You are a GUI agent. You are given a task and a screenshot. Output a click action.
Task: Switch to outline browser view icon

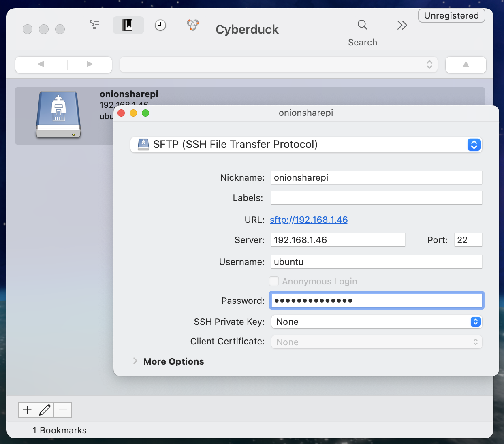tap(95, 25)
